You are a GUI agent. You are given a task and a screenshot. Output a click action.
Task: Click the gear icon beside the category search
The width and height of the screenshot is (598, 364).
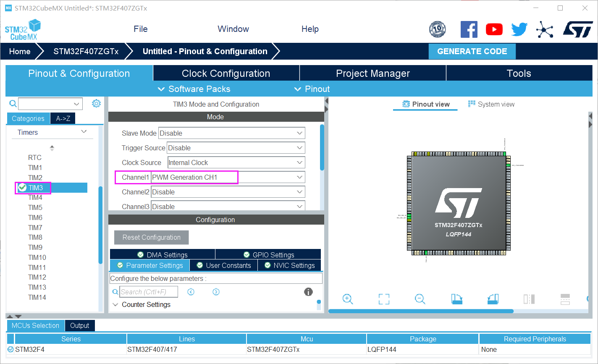coord(96,103)
